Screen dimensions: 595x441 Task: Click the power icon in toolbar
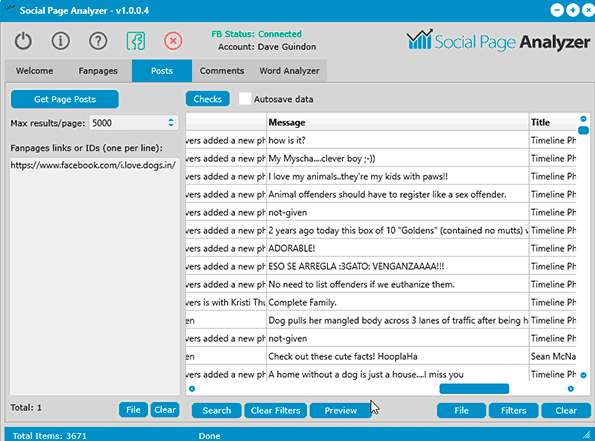click(23, 41)
